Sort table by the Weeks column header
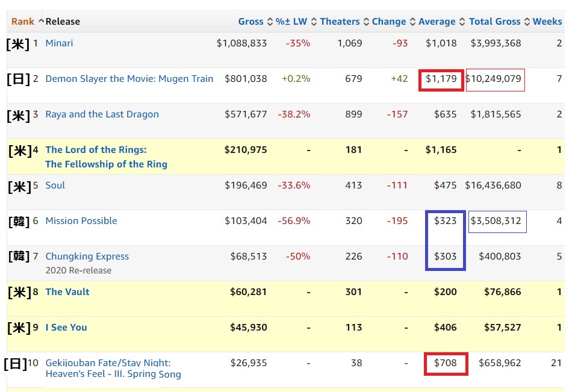The width and height of the screenshot is (575, 392). [x=547, y=22]
